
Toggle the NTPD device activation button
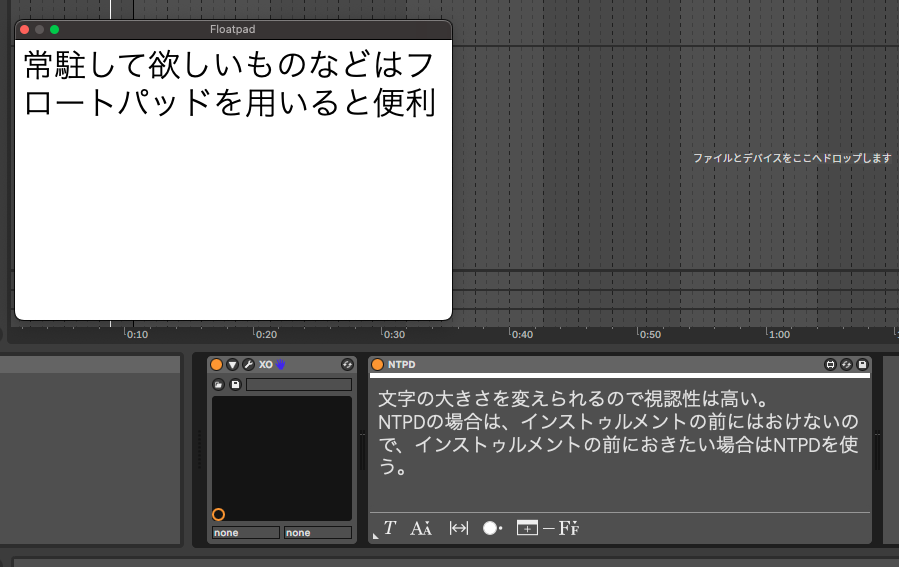point(377,365)
